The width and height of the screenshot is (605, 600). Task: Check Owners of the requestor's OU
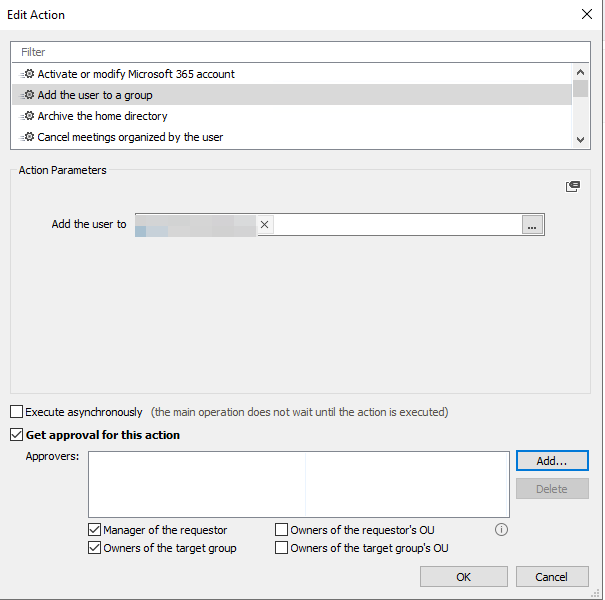click(282, 530)
